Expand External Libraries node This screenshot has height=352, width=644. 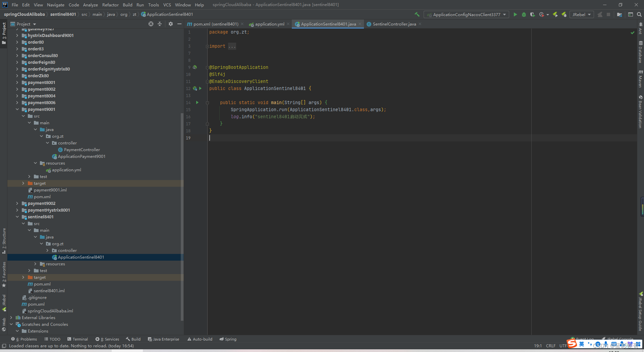11,317
